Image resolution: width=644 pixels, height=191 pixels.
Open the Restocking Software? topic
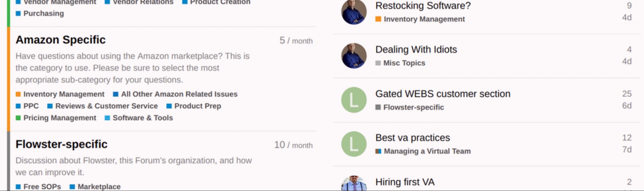423,5
